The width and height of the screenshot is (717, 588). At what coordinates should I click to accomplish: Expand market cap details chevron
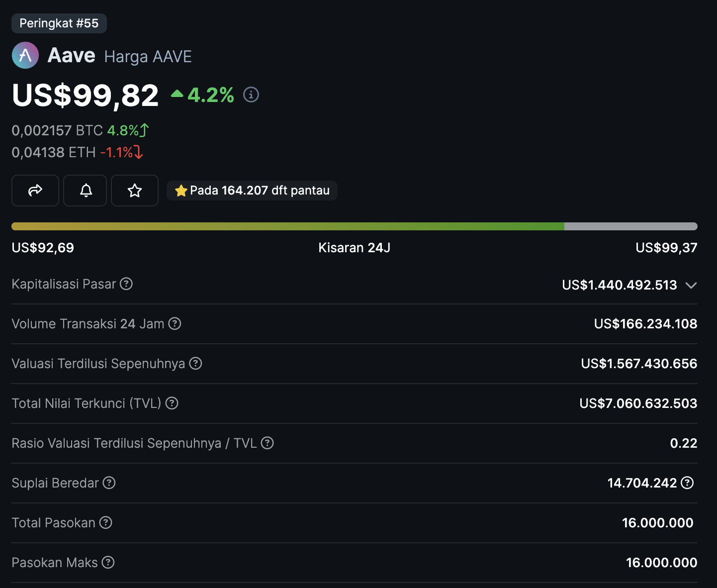pyautogui.click(x=691, y=285)
